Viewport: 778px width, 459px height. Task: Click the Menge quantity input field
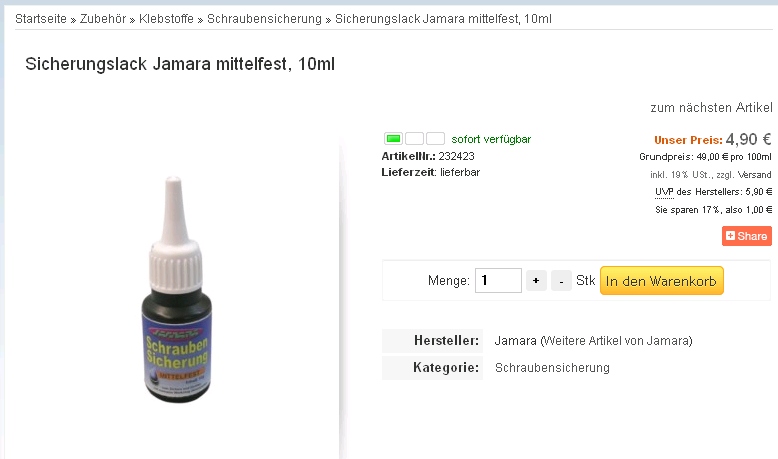click(498, 280)
